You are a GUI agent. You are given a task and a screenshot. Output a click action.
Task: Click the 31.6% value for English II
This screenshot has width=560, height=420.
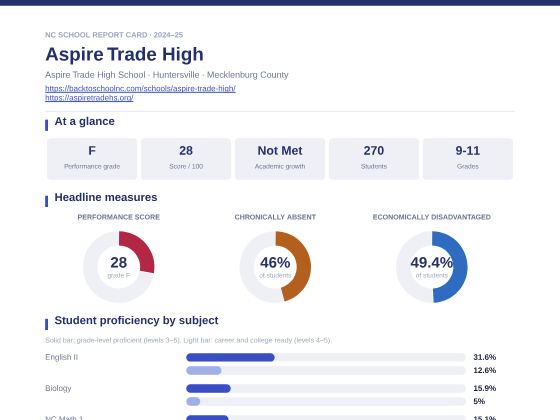point(484,357)
